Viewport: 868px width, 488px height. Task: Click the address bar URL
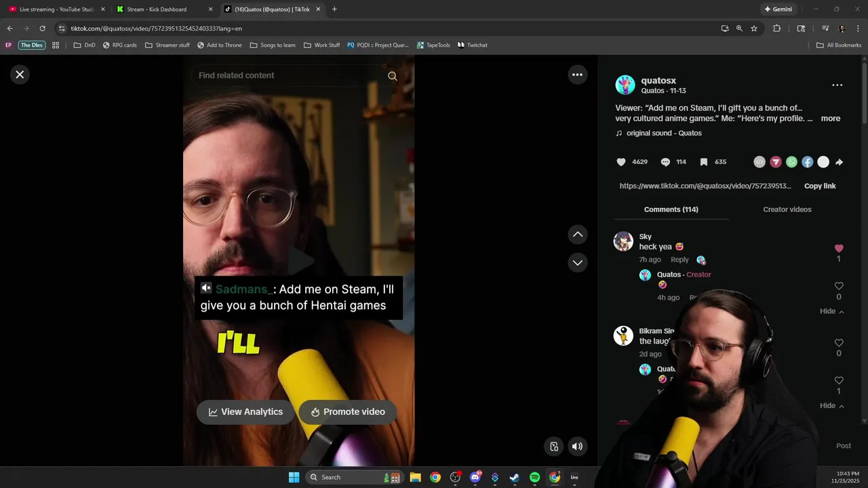[156, 28]
